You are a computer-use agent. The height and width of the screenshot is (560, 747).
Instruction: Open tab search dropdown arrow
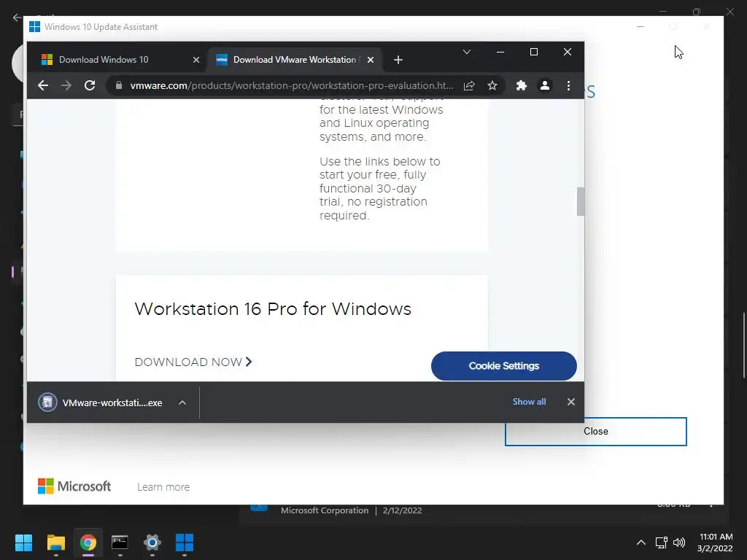tap(467, 52)
